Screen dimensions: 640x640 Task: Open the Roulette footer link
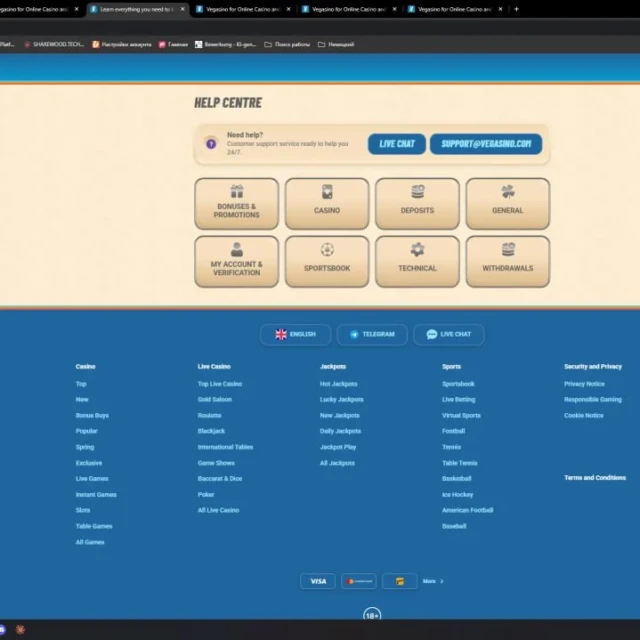point(209,416)
